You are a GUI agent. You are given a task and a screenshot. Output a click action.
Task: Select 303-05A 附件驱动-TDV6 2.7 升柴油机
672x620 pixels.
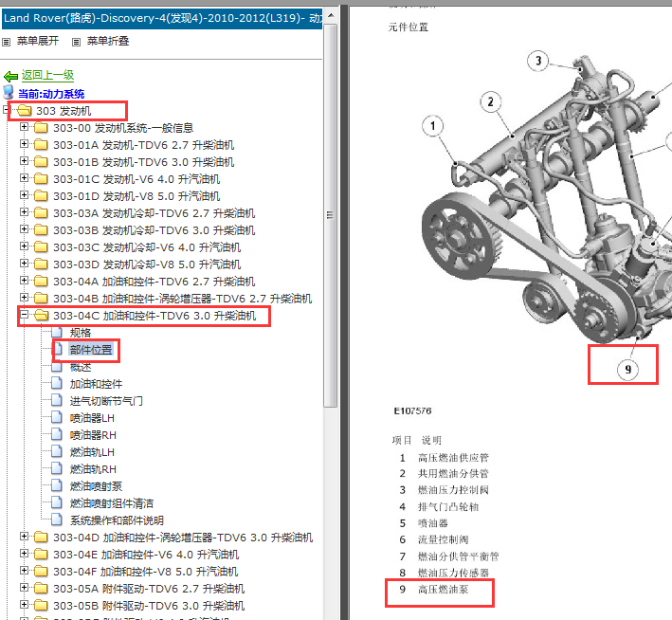149,589
